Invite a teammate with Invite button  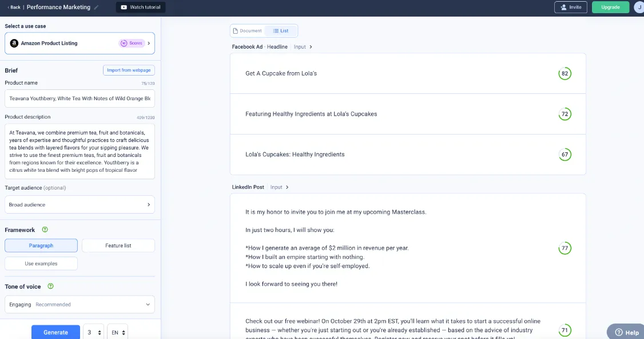pos(570,7)
